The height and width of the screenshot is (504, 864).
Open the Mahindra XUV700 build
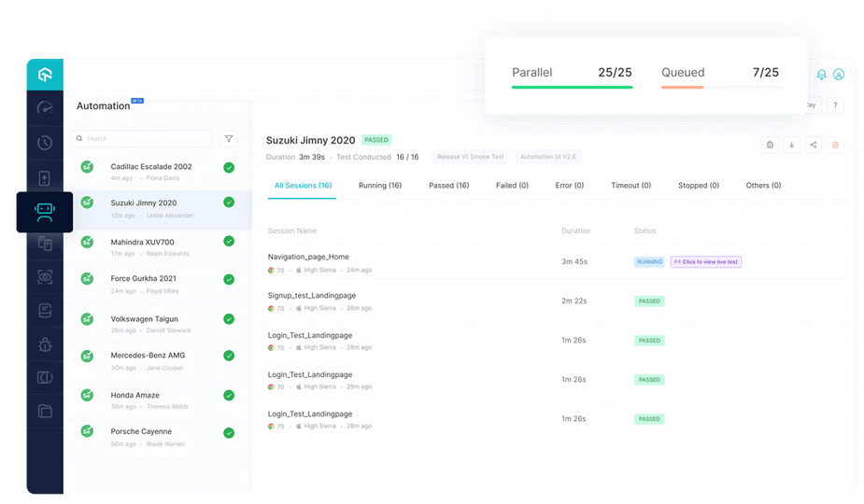pyautogui.click(x=158, y=247)
